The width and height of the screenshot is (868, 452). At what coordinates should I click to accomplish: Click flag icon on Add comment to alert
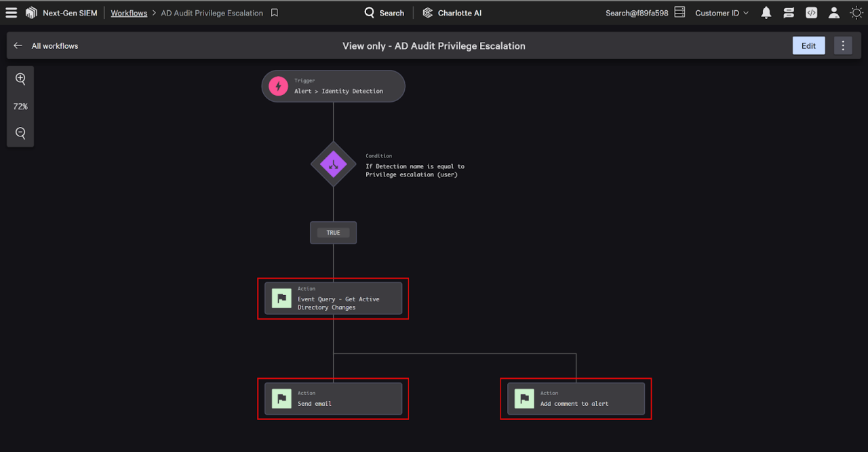click(x=524, y=398)
